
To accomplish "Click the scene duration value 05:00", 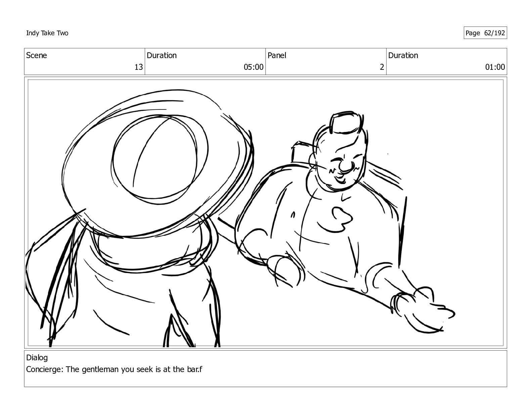I will [x=254, y=67].
